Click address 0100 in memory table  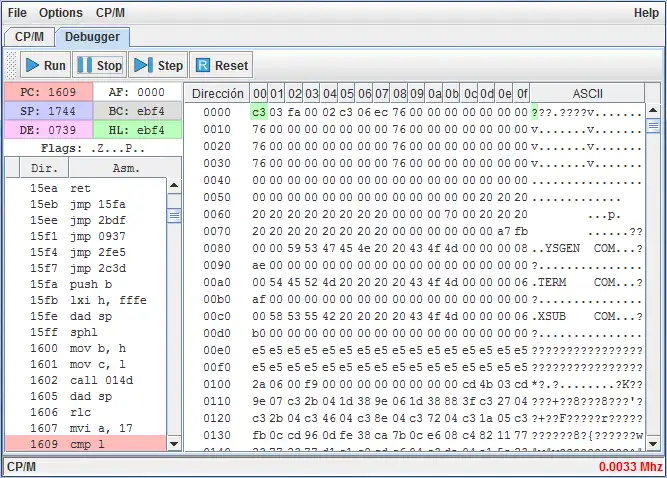[x=217, y=384]
